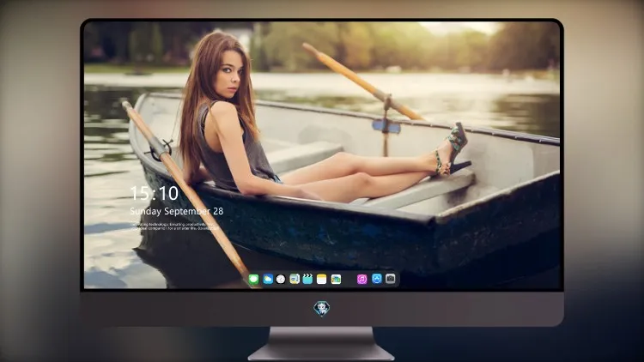Open the teal clapperboard Videos app
Screen dimensions: 644x362
click(307, 279)
